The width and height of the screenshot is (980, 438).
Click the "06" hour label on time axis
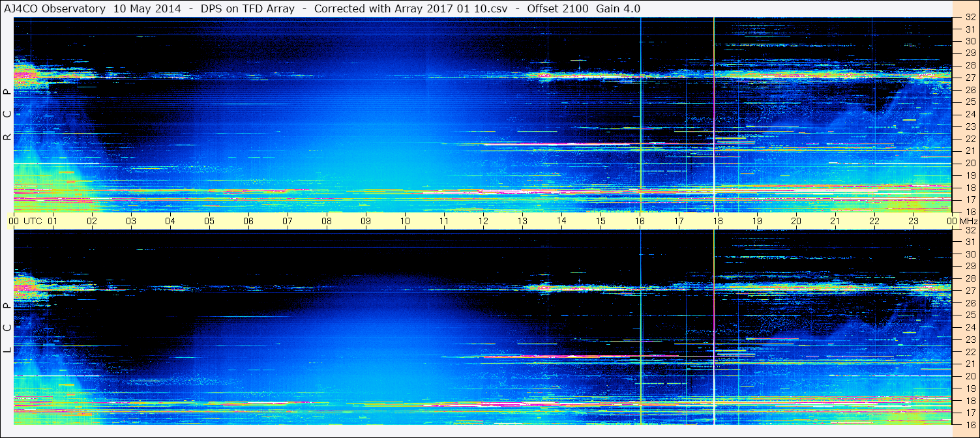point(248,221)
